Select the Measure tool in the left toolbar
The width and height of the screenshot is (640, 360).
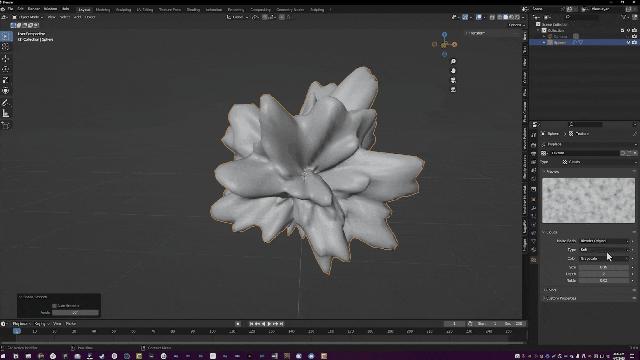6,113
